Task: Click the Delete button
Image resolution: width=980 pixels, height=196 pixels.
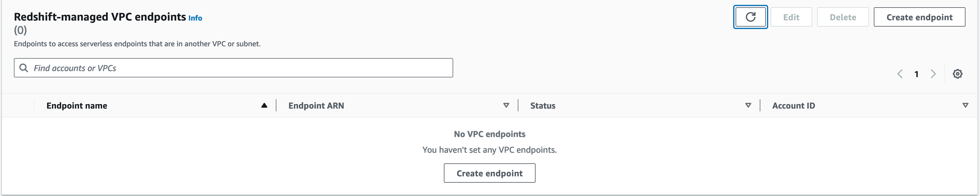Action: pyautogui.click(x=843, y=17)
